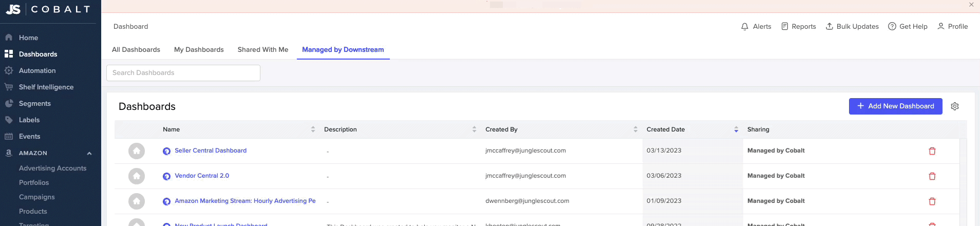
Task: Sort table by Name column
Action: pyautogui.click(x=313, y=129)
